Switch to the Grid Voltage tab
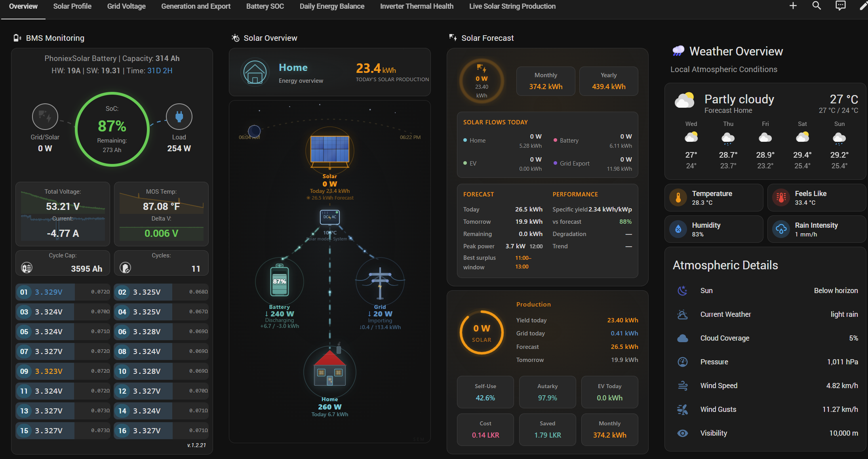 point(126,6)
